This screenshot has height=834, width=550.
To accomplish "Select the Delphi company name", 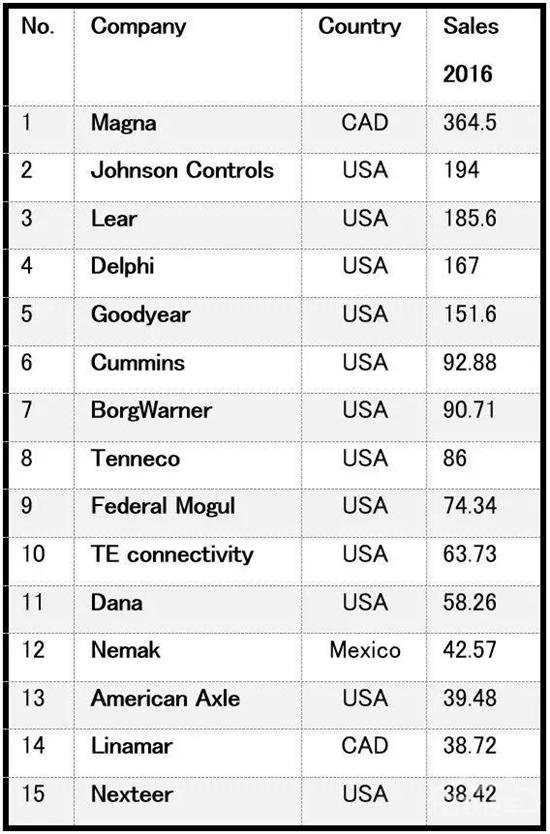I will click(x=122, y=266).
